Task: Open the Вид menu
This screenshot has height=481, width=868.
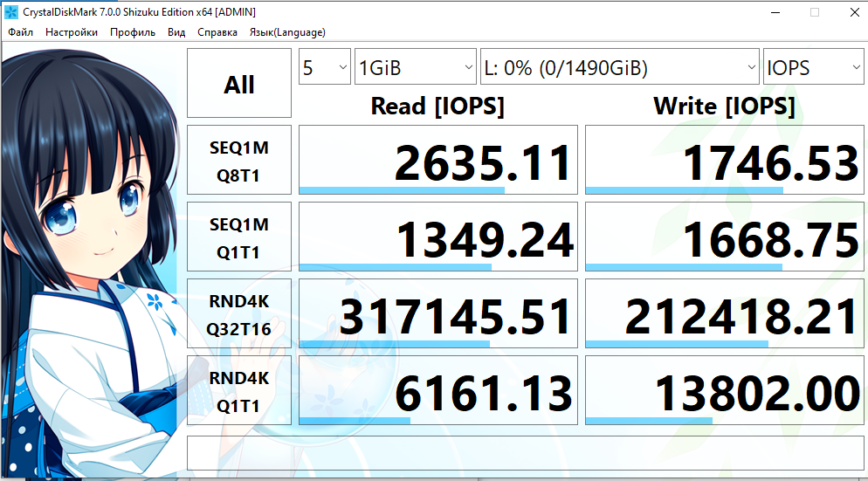Action: tap(176, 32)
